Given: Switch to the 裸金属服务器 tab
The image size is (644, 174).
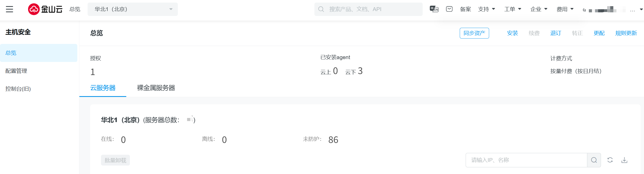Looking at the screenshot, I should [x=156, y=88].
